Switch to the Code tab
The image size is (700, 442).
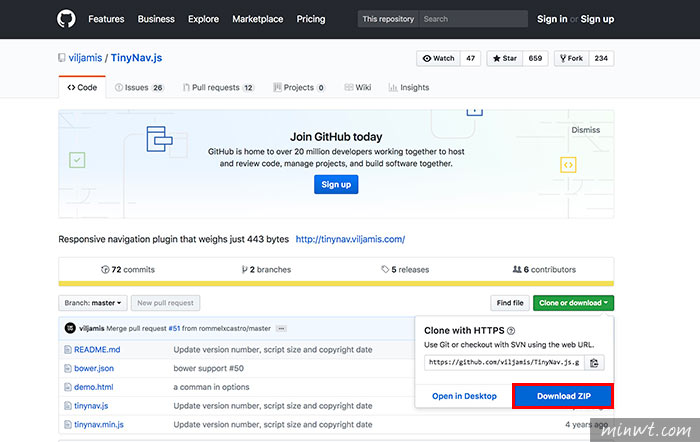pyautogui.click(x=82, y=88)
